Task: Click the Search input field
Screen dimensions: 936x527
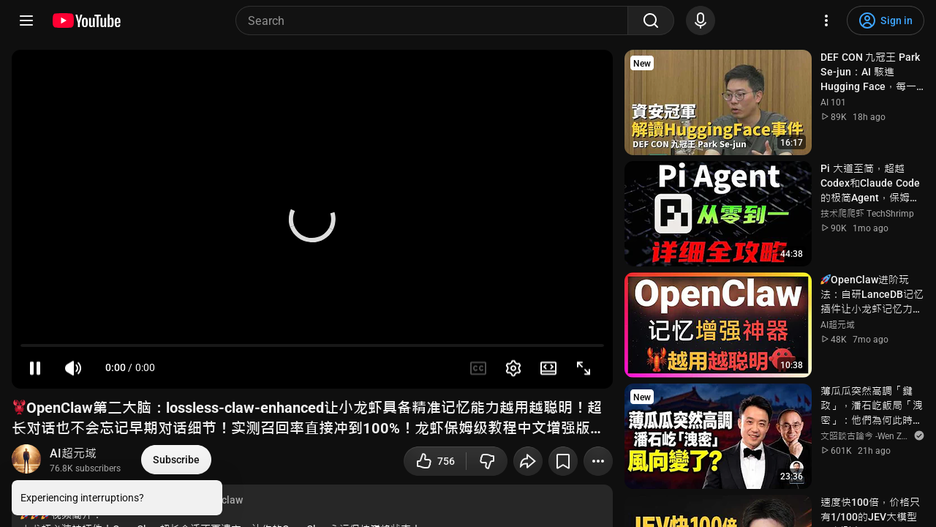Action: click(x=432, y=21)
